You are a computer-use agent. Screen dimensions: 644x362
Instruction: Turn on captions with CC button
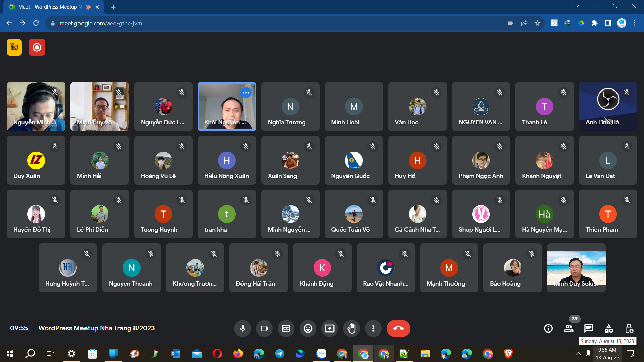[286, 328]
